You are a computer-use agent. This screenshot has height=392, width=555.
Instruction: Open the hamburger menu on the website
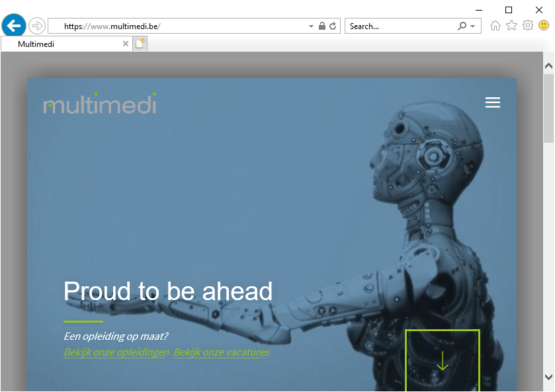pos(493,102)
